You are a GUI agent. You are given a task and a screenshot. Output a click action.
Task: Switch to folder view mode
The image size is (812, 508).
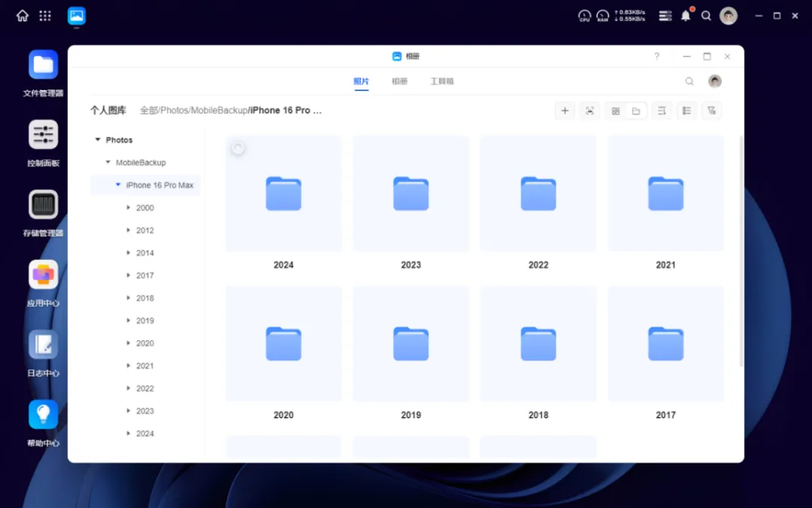(x=636, y=111)
